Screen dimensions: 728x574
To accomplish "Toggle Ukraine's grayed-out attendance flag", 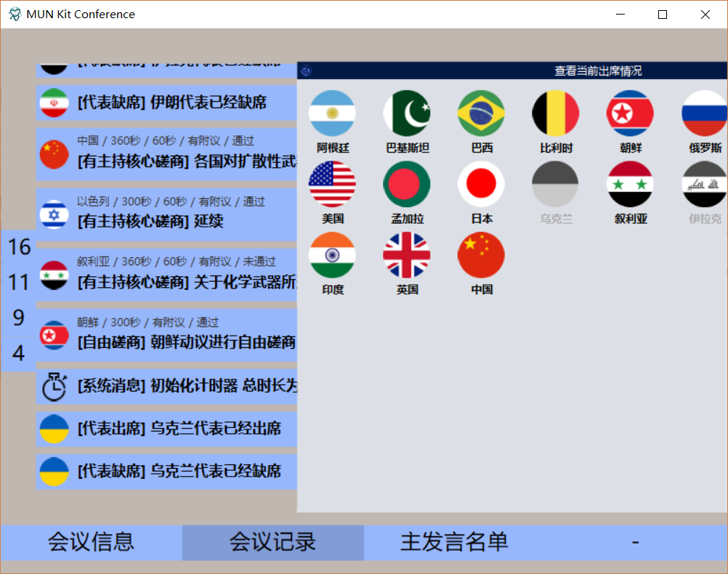I will (x=555, y=183).
